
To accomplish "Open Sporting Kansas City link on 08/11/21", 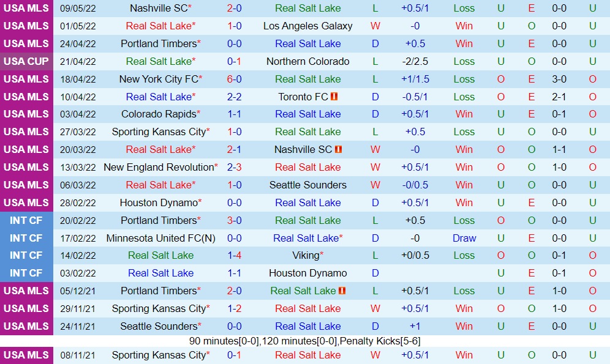I will (x=159, y=355).
